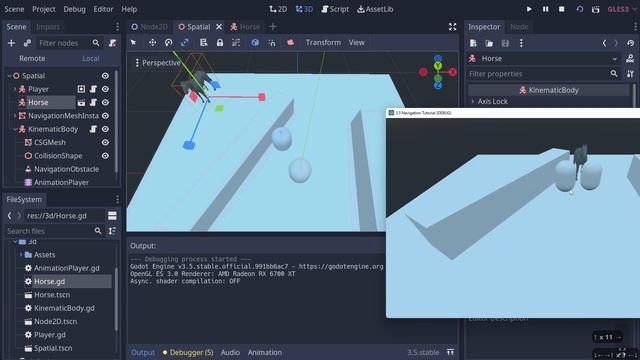This screenshot has width=640, height=360.
Task: Click the camera override icon in the viewport toolbar
Action: point(290,42)
